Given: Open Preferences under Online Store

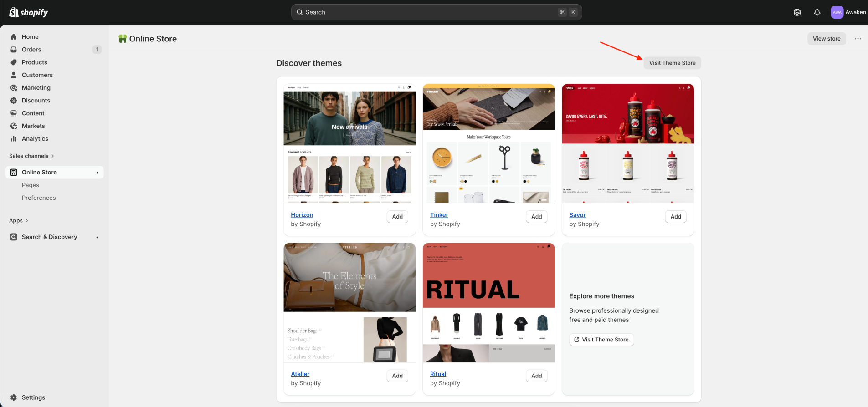Looking at the screenshot, I should (x=39, y=198).
